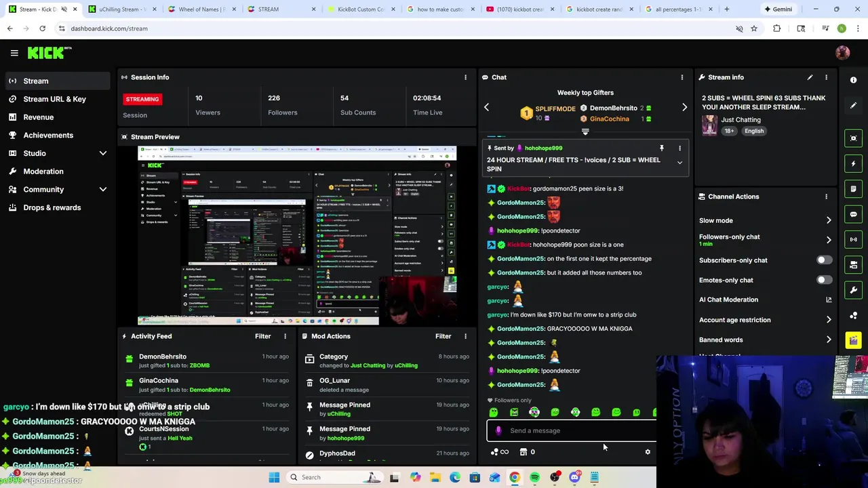The image size is (868, 488).
Task: Open chat settings with the gear icon
Action: 648,452
